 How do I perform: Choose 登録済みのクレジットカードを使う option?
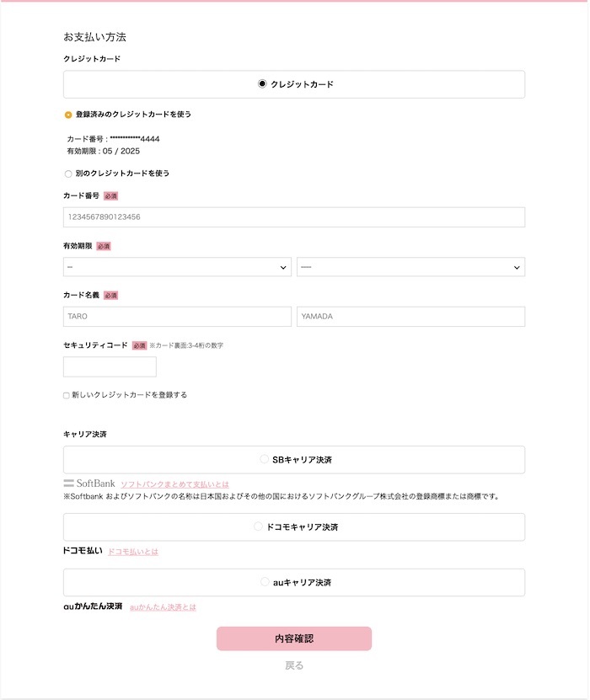tap(68, 115)
